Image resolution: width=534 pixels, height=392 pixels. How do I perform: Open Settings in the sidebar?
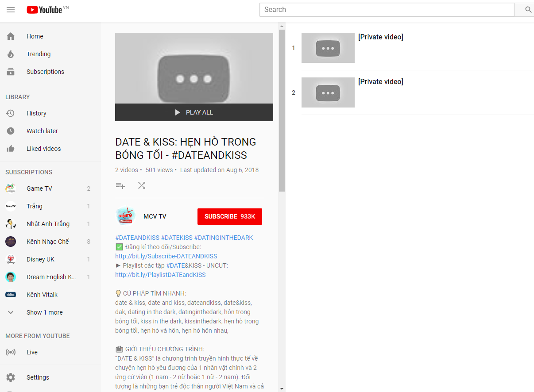[38, 377]
